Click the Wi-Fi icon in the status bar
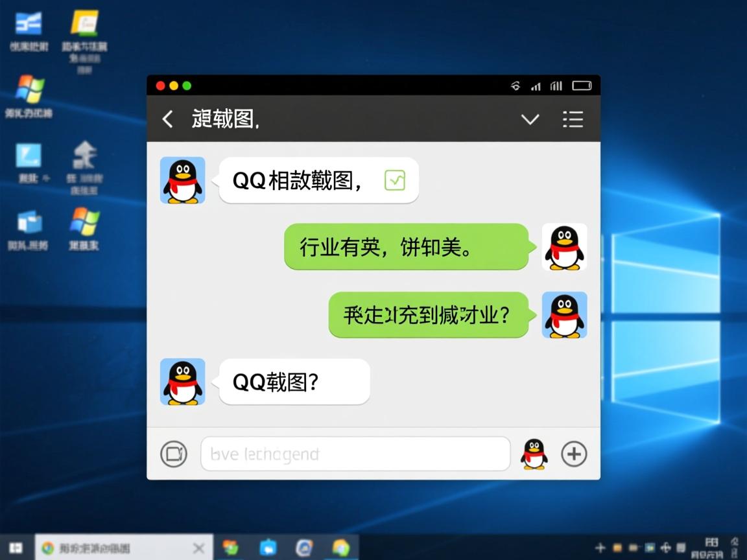 click(x=516, y=85)
